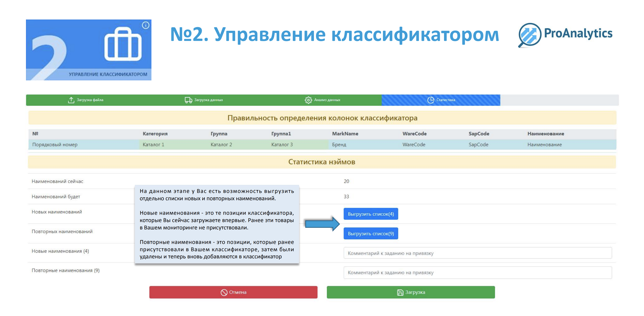The image size is (644, 316).
Task: Click the green Загрузка button
Action: coord(411,292)
